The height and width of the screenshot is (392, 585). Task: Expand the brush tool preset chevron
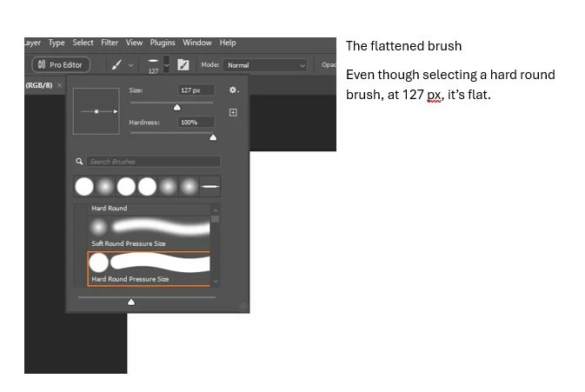click(130, 65)
